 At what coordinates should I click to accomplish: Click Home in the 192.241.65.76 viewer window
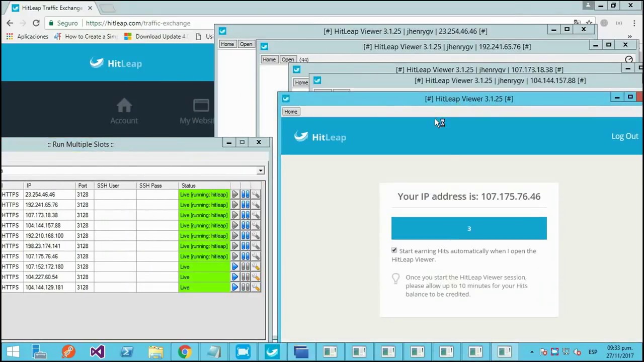pos(269,60)
